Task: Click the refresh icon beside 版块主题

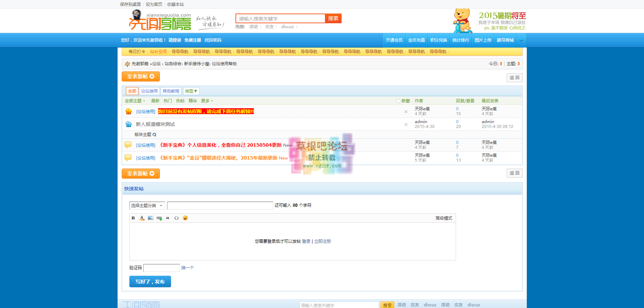Action: (x=154, y=135)
